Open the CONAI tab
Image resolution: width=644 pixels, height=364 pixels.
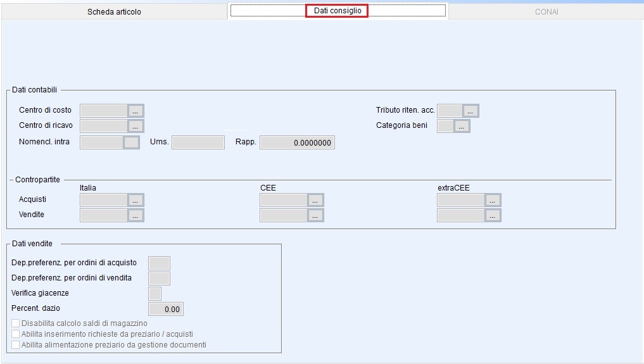[x=546, y=11]
